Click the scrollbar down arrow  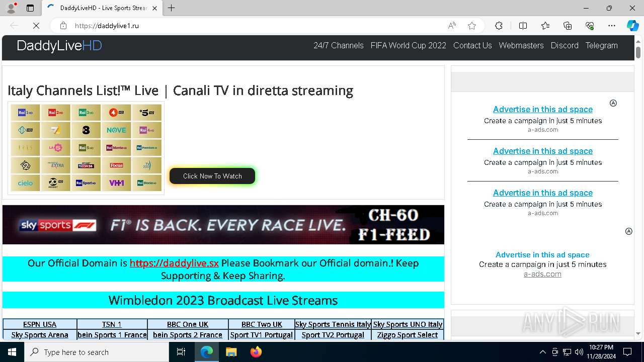click(638, 333)
